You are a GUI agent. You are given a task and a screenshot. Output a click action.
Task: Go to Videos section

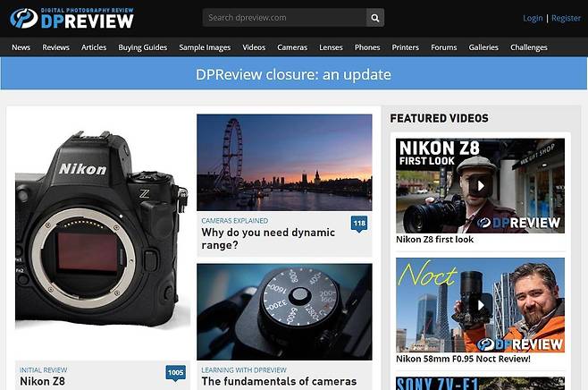(x=254, y=47)
